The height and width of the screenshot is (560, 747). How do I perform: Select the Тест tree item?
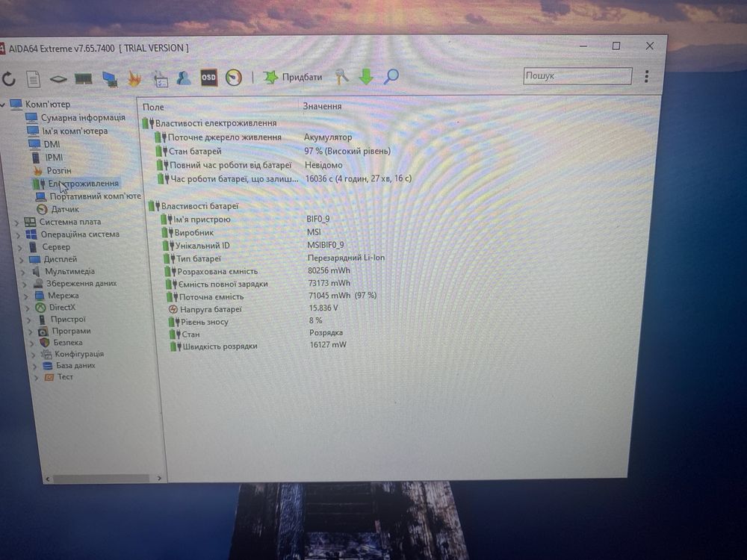pos(65,376)
